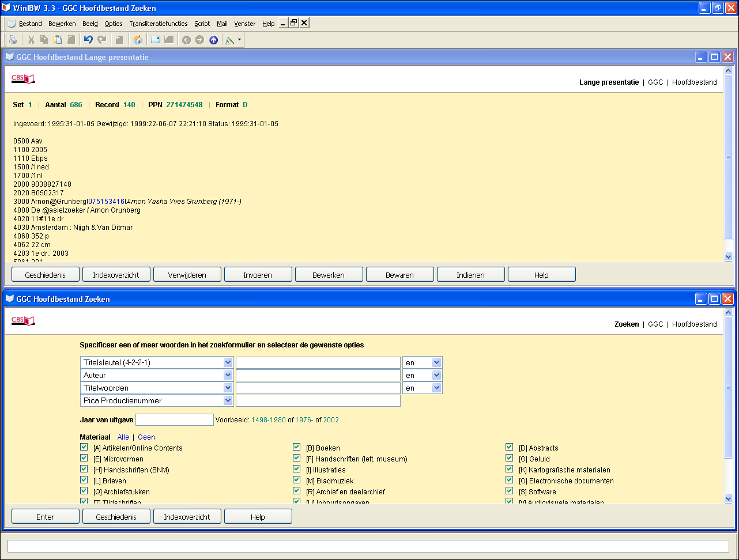Open the Auteur search field dropdown
The image size is (739, 560).
coord(228,375)
